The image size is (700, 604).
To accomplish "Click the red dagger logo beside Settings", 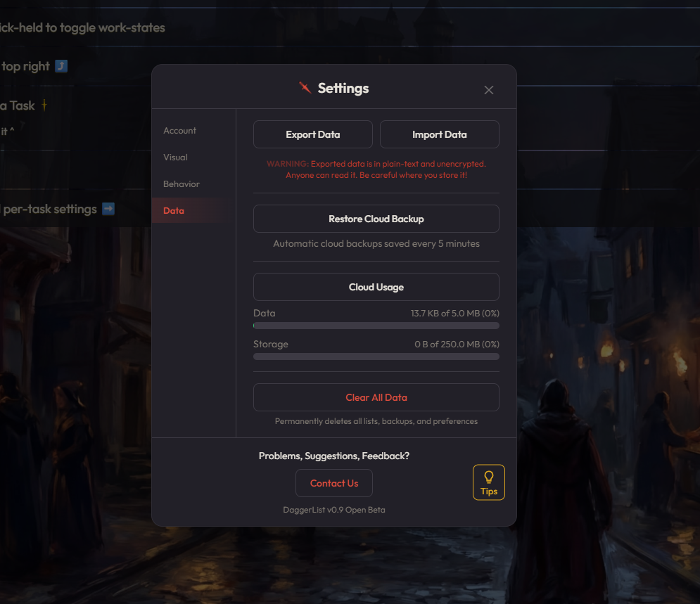I will 305,87.
